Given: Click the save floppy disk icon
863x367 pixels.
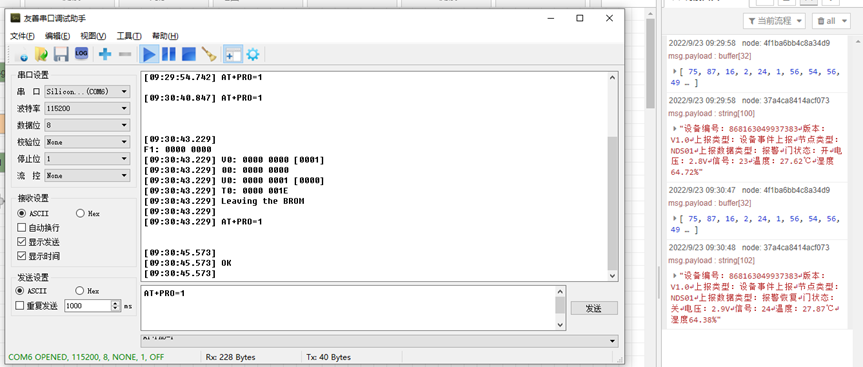Looking at the screenshot, I should (61, 54).
